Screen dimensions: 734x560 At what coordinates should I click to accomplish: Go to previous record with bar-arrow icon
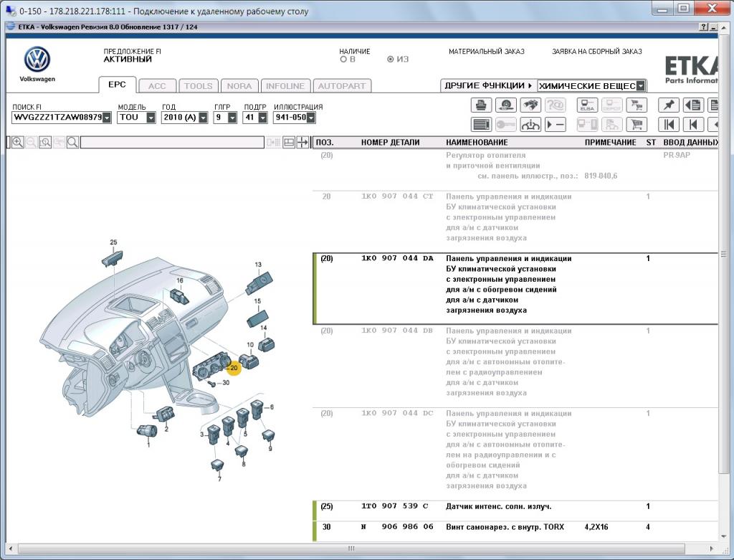pyautogui.click(x=693, y=124)
